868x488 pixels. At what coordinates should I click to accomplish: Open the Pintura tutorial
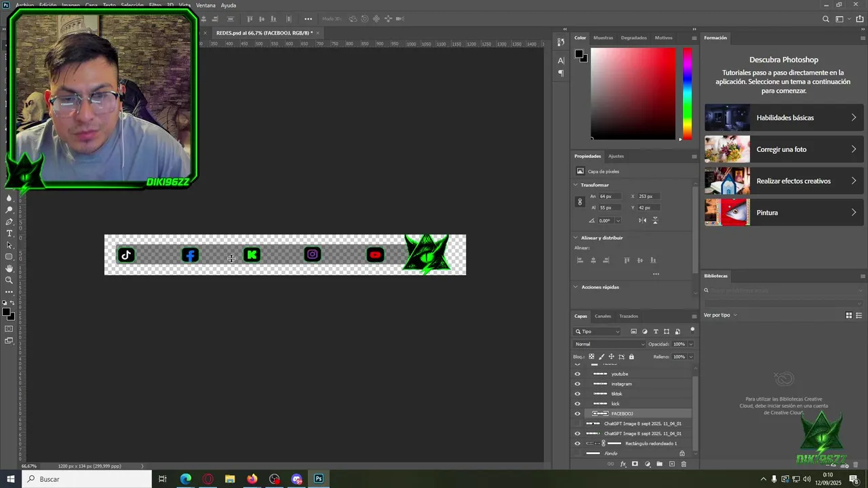pos(784,212)
